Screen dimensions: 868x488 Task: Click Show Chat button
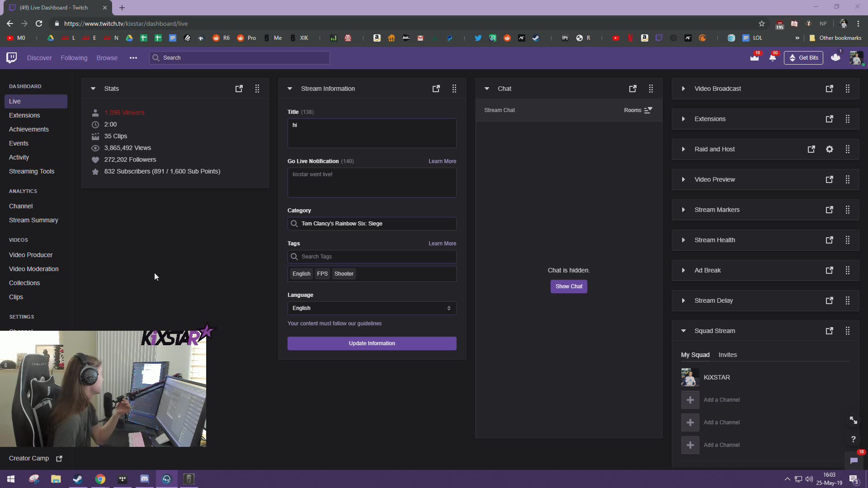(x=568, y=286)
